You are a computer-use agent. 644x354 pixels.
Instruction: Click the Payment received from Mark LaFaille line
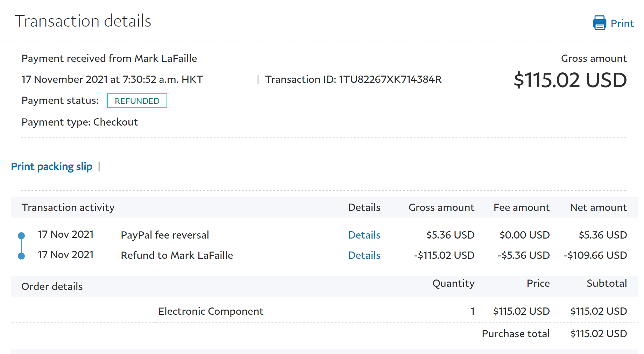point(109,58)
